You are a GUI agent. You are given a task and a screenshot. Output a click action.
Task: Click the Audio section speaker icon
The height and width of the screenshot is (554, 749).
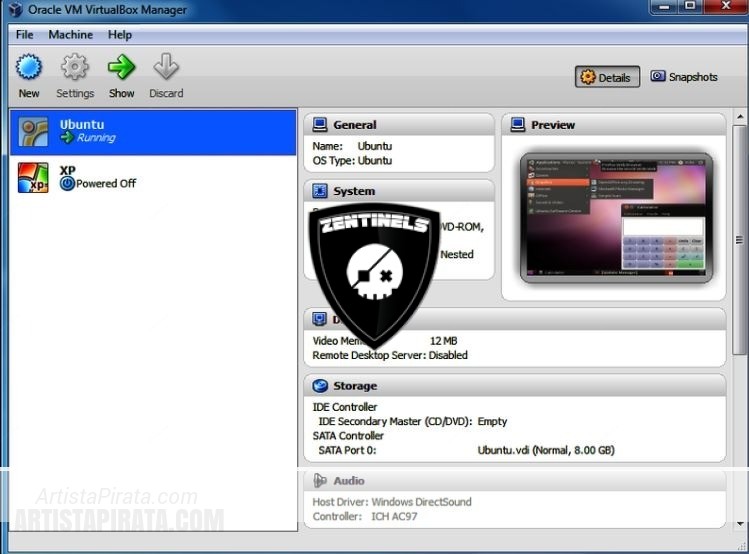click(320, 480)
